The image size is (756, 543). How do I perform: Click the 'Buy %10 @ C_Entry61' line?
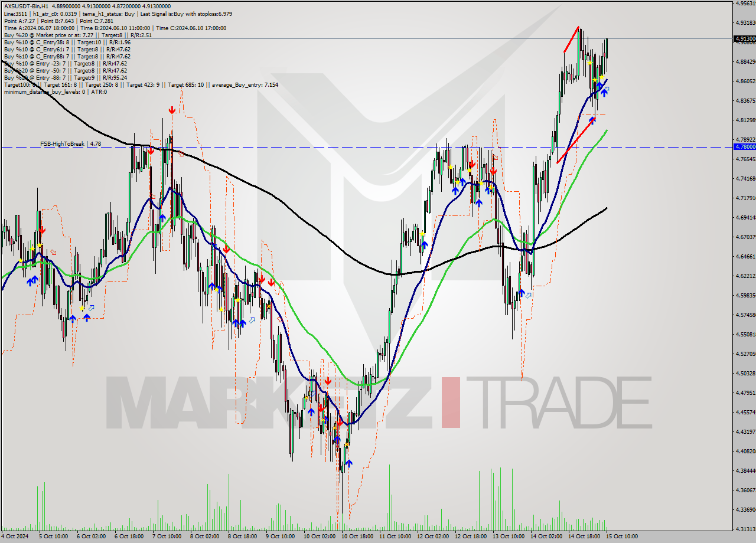[67, 49]
